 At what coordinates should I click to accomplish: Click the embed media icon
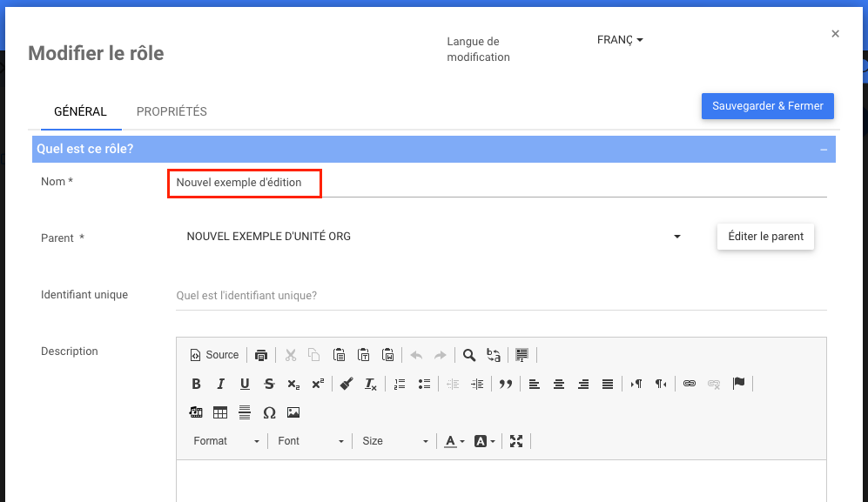pyautogui.click(x=196, y=412)
